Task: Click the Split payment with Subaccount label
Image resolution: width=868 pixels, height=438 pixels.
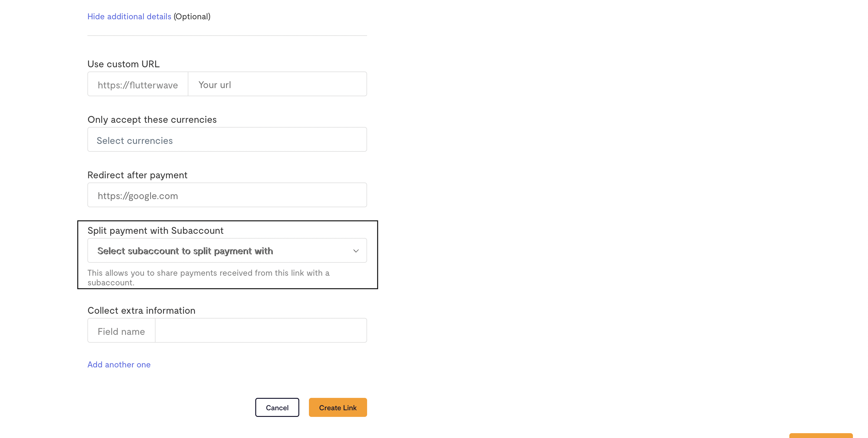Action: [155, 231]
